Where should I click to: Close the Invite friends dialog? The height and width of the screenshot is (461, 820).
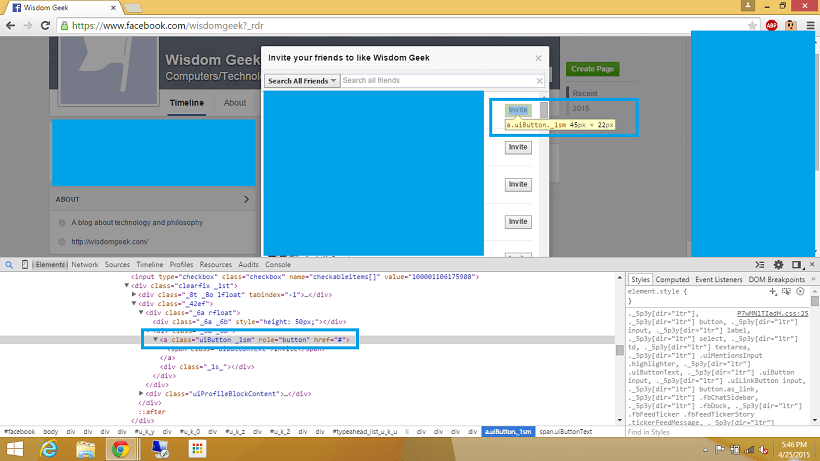pyautogui.click(x=538, y=58)
